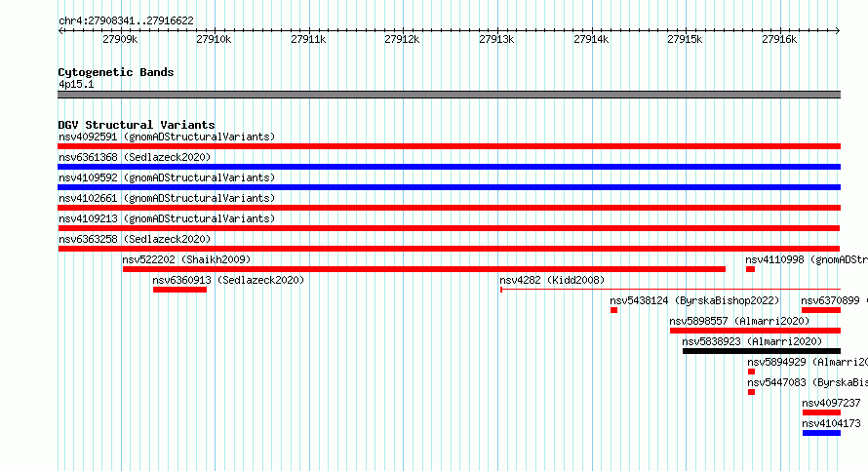Click the small red block under nsv5447083
This screenshot has width=868, height=471.
751,392
